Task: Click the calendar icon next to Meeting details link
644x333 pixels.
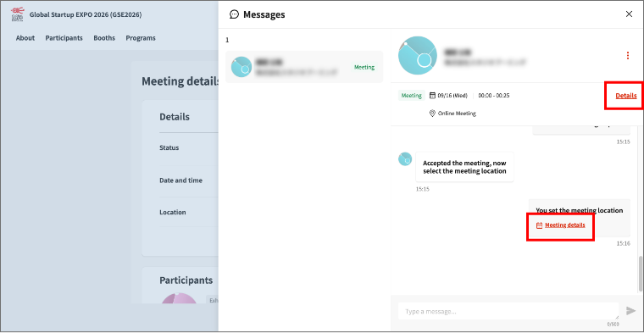Action: pos(540,225)
